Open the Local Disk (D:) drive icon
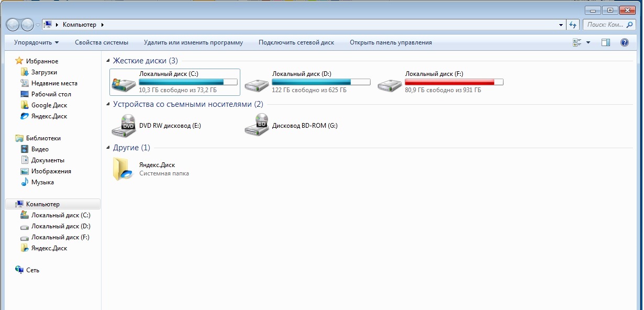 (x=257, y=83)
